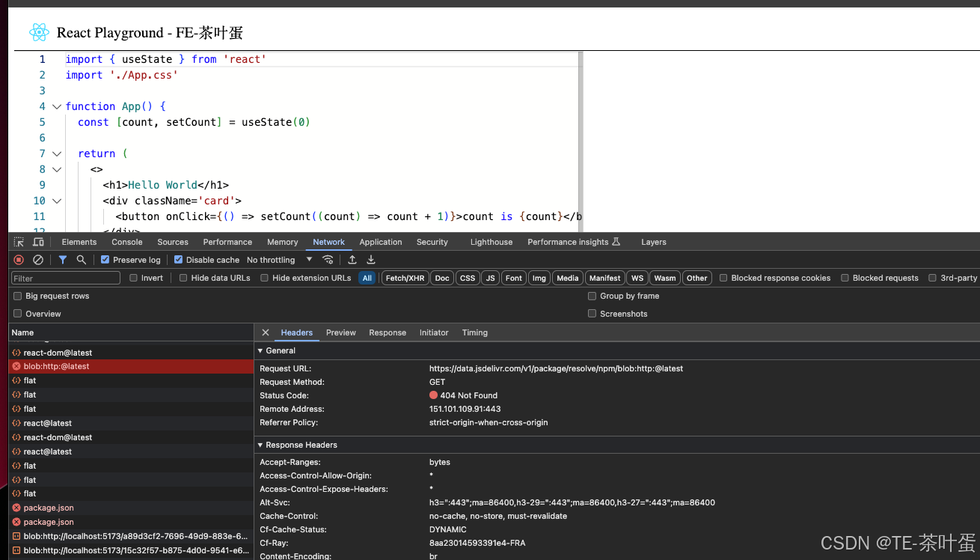Check Hide data URLs
Viewport: 980px width, 560px height.
183,278
